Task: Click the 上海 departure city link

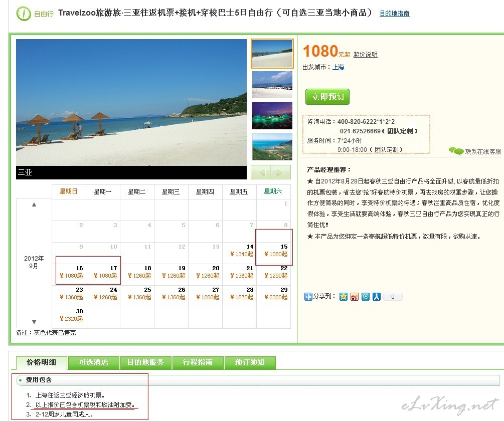Action: [339, 67]
